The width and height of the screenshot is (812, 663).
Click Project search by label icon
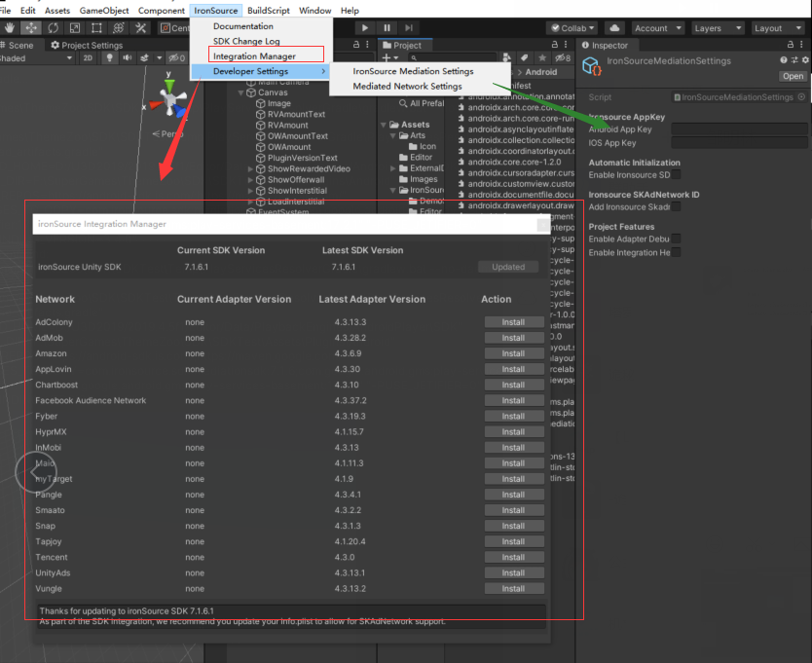click(x=524, y=58)
